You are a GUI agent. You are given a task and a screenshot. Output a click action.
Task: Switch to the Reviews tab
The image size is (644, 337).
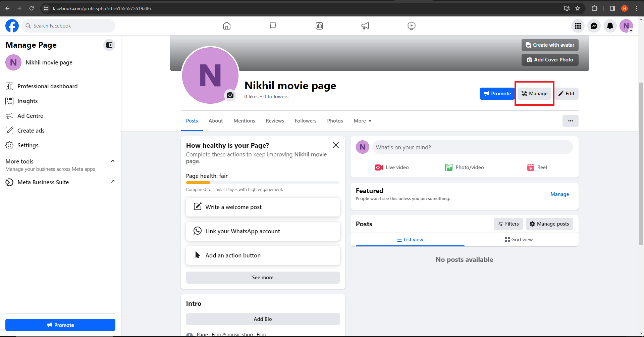(275, 121)
